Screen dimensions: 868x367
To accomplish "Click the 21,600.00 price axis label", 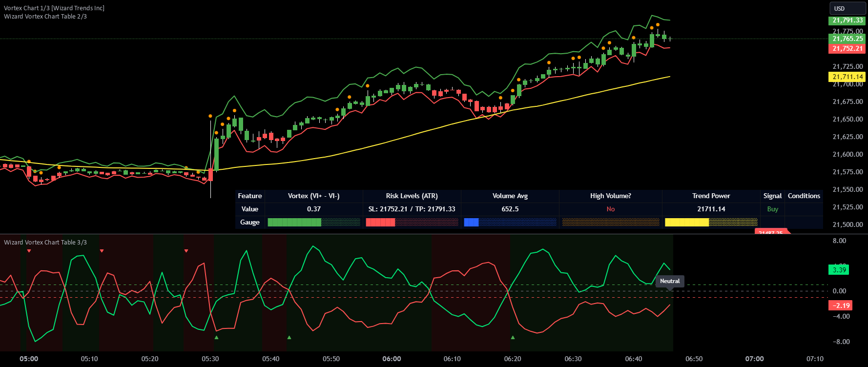I will coord(847,154).
